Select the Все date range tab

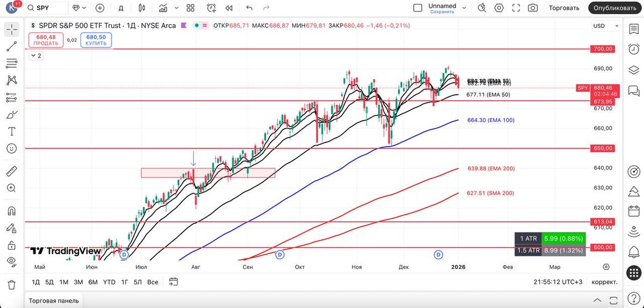click(152, 282)
